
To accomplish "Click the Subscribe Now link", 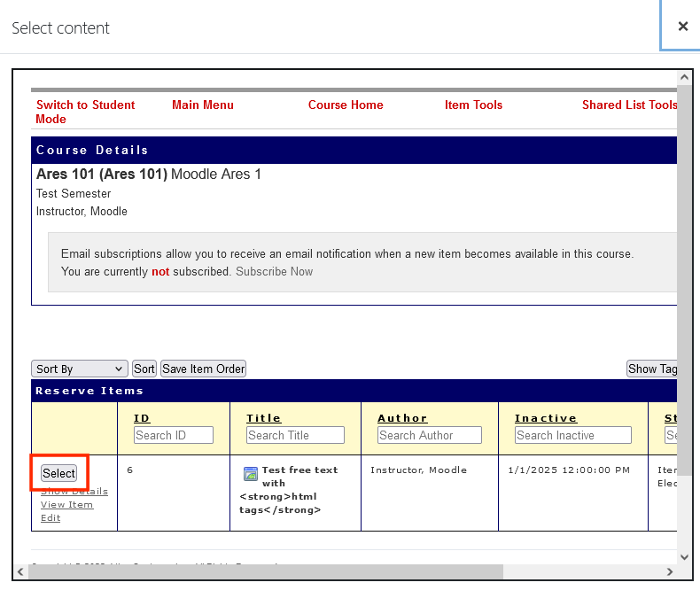I will (x=274, y=271).
